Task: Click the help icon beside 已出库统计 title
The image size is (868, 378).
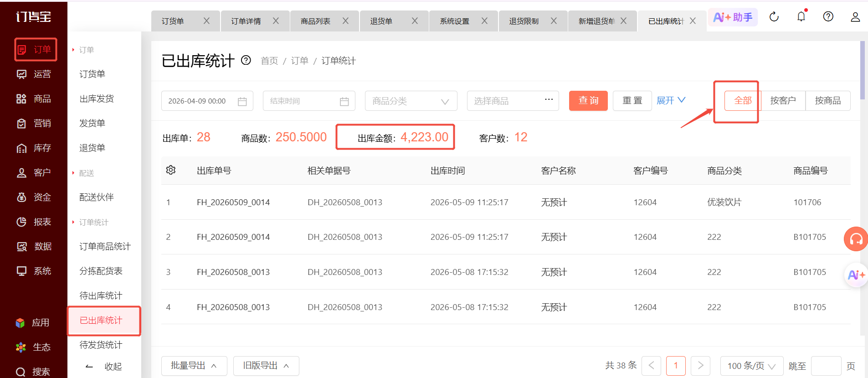Action: pyautogui.click(x=246, y=60)
